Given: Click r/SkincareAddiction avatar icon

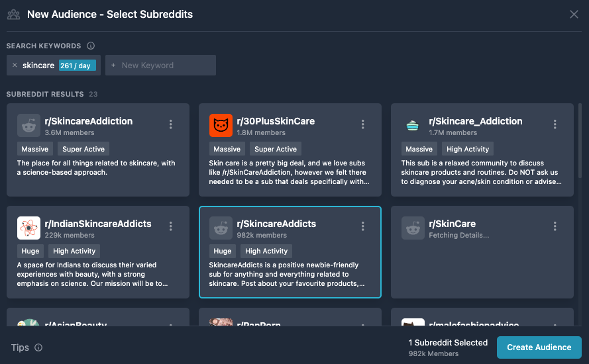Looking at the screenshot, I should coord(28,125).
